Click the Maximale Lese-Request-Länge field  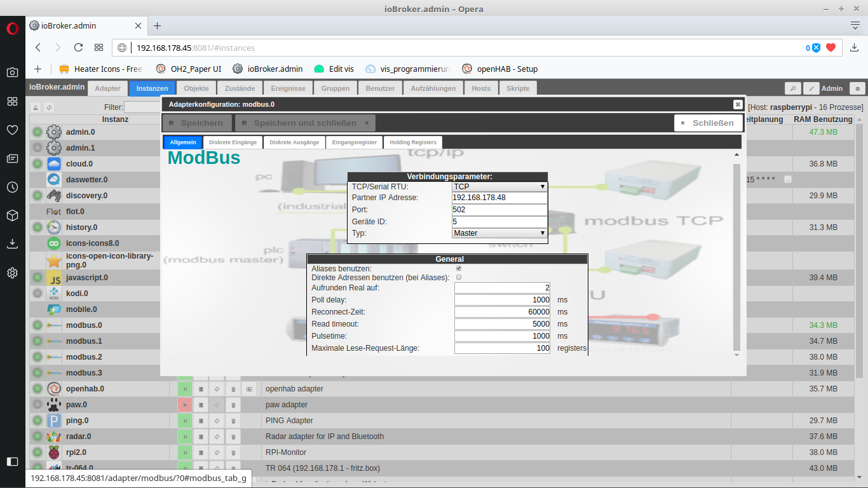[x=502, y=348]
